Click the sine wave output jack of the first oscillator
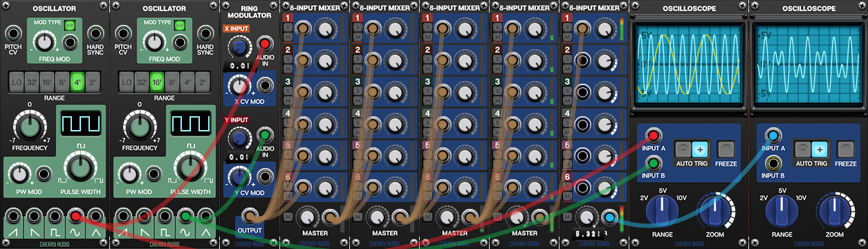This screenshot has width=868, height=249. [76, 216]
